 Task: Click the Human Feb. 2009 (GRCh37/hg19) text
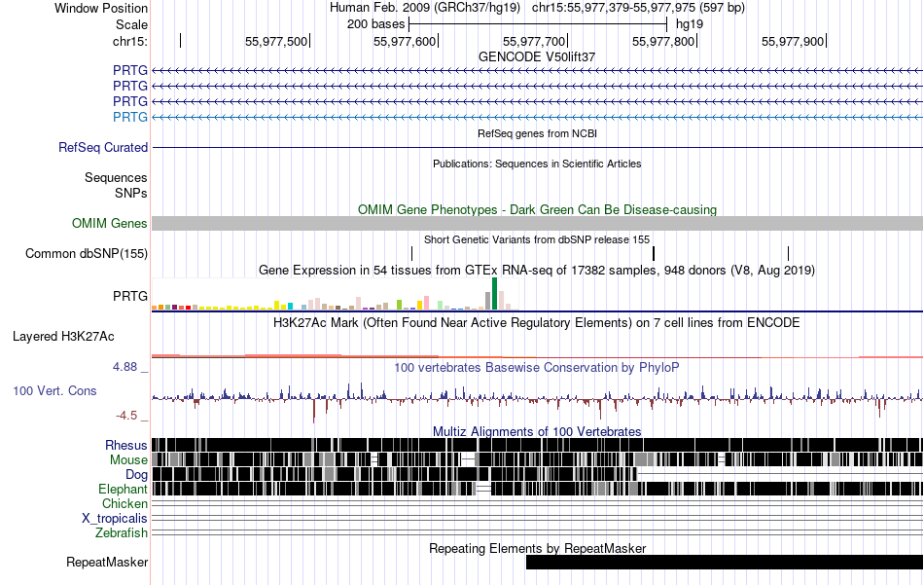point(425,8)
